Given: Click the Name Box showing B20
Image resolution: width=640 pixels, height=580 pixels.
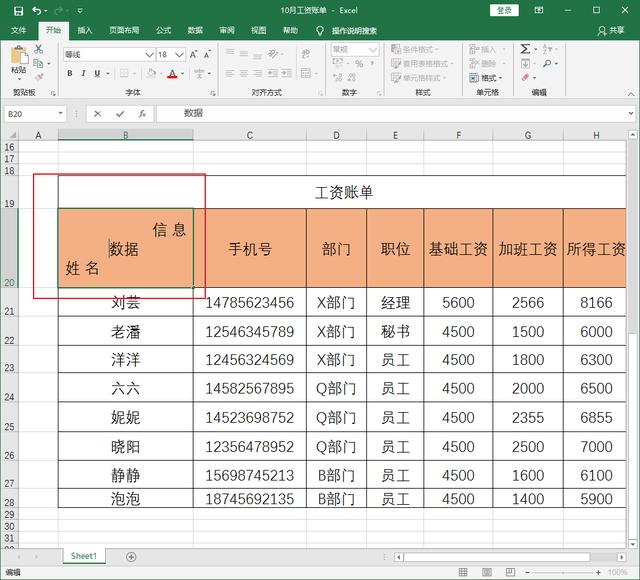Looking at the screenshot, I should tap(30, 114).
